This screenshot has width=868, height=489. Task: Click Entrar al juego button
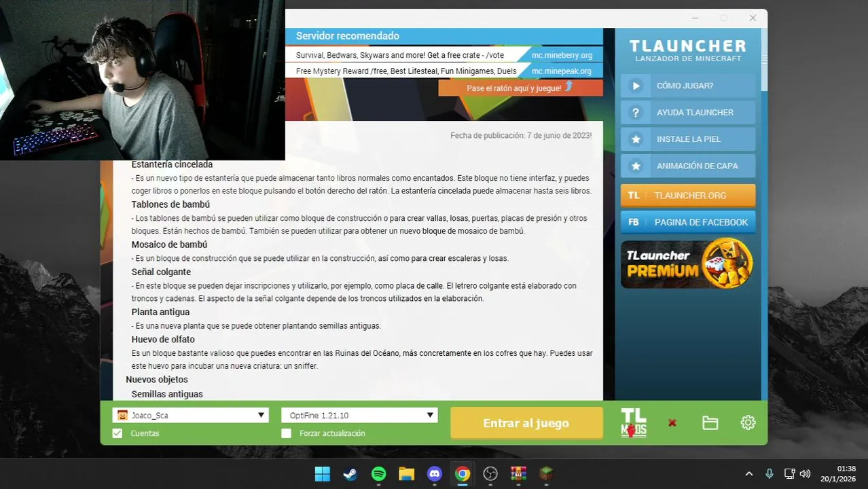coord(526,423)
